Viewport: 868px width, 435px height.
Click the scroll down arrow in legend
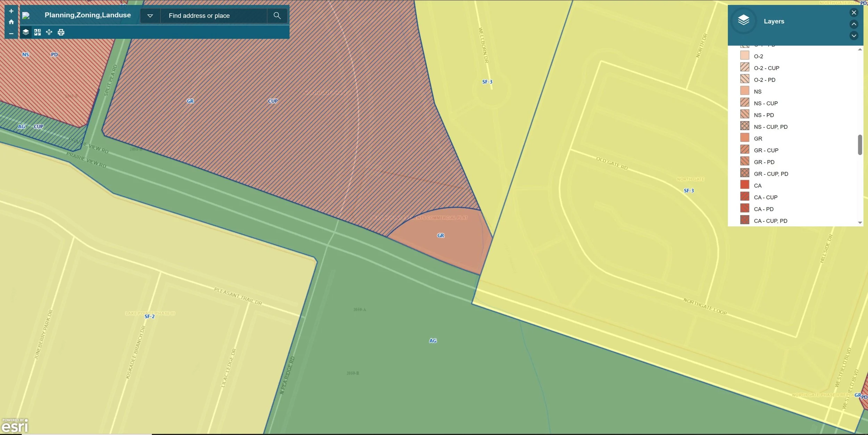point(860,223)
